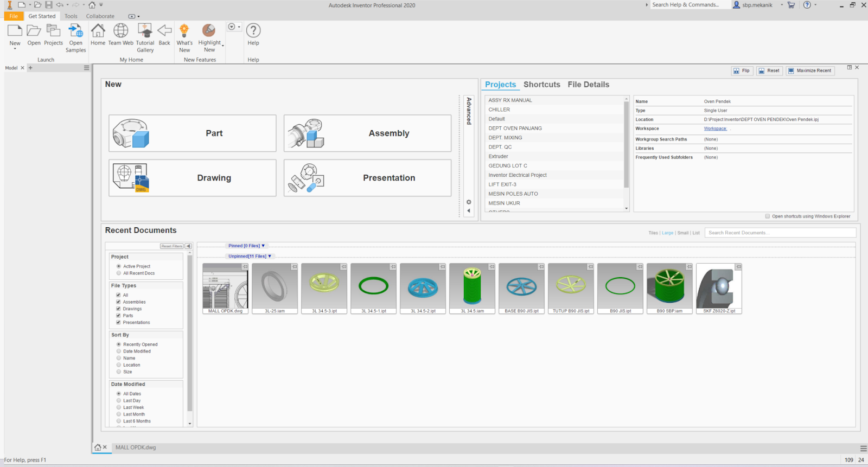Image resolution: width=868 pixels, height=467 pixels.
Task: Click the home icon in document tab bar
Action: pyautogui.click(x=98, y=447)
